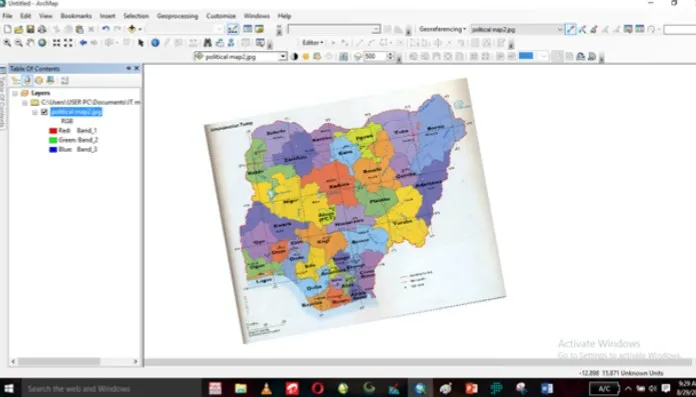Expand the Georeferencing layer selector
The width and height of the screenshot is (696, 397).
tap(559, 30)
